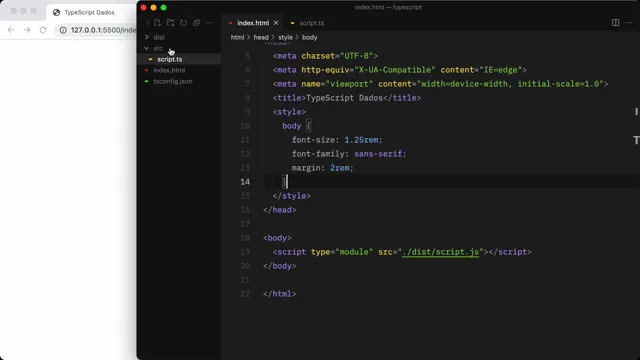Click the opening <body> tag on line 18
The height and width of the screenshot is (360, 640).
(277, 238)
